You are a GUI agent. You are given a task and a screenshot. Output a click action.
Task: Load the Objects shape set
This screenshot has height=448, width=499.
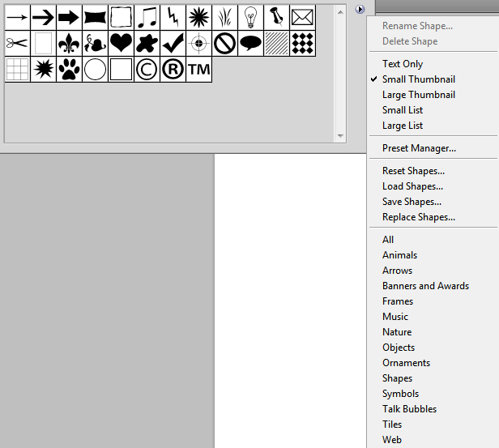399,348
